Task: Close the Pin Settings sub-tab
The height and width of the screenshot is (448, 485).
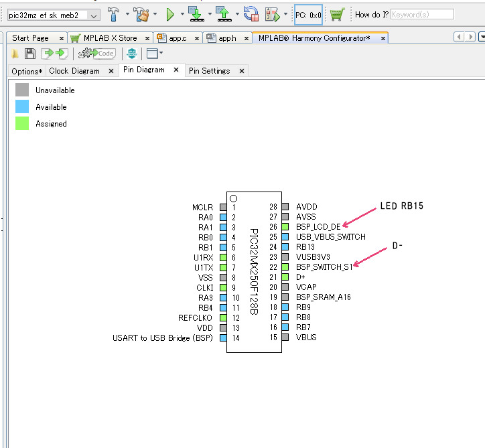Action: 242,71
